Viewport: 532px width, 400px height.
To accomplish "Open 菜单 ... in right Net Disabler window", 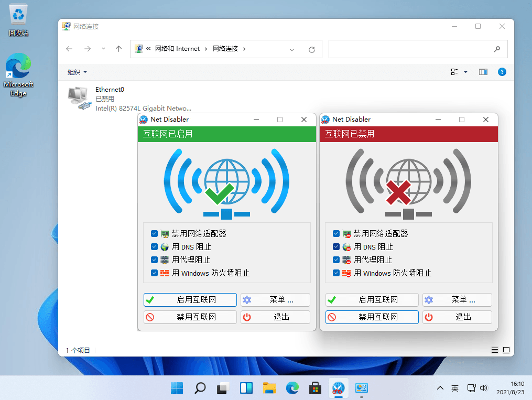I will tap(457, 299).
